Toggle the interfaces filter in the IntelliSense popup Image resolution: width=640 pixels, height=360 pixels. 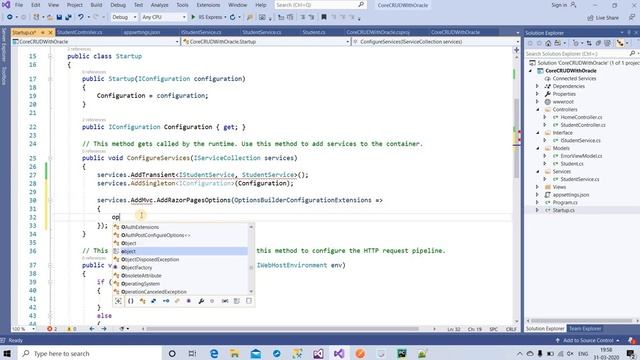tap(166, 301)
